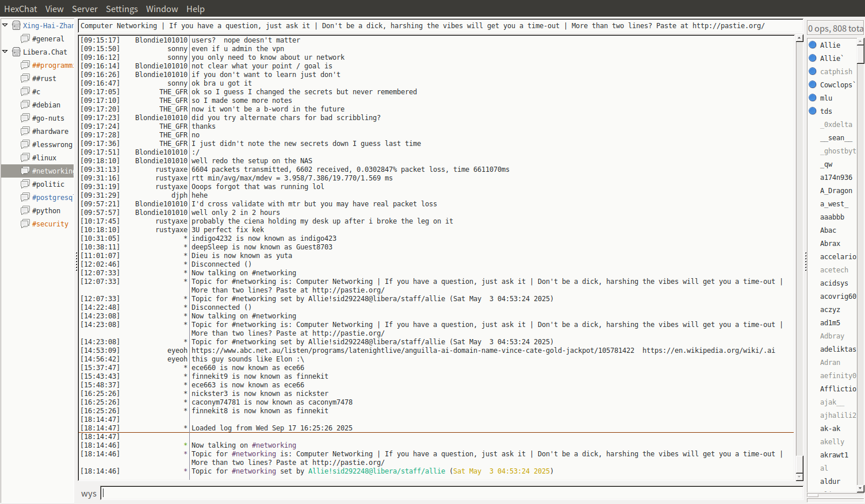865x504 pixels.
Task: Open the Server menu
Action: [85, 9]
